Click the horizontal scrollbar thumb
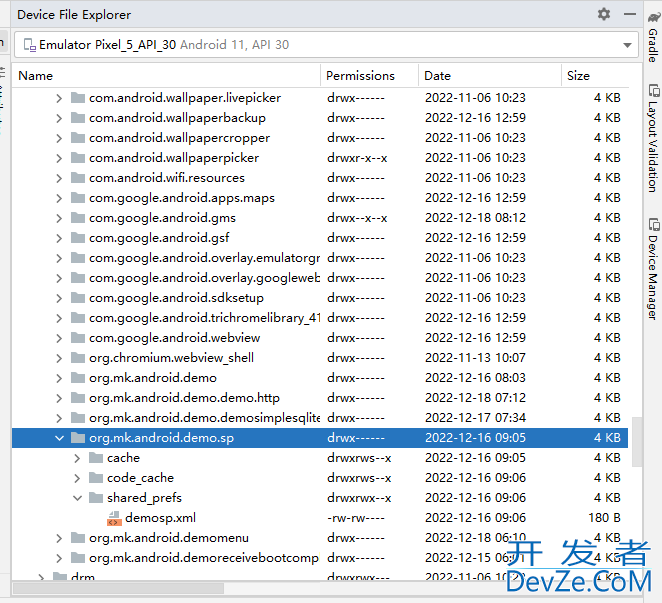The height and width of the screenshot is (603, 662). [x=118, y=588]
